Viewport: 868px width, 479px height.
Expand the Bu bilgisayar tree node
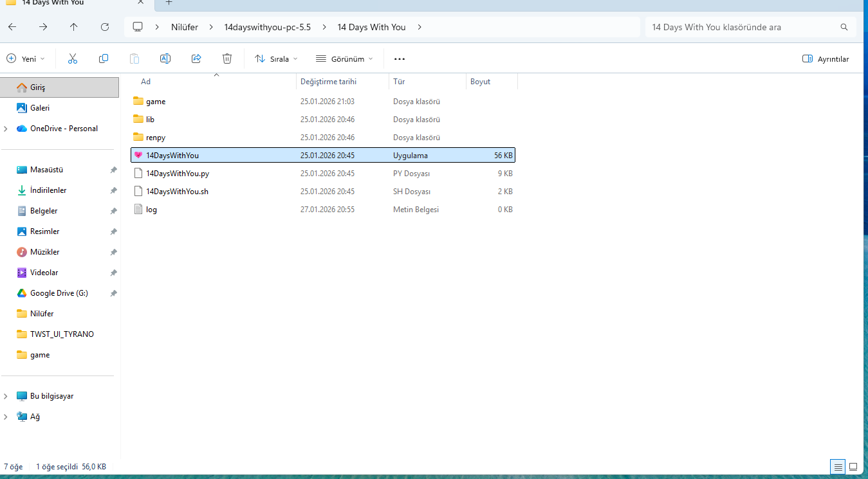point(6,396)
